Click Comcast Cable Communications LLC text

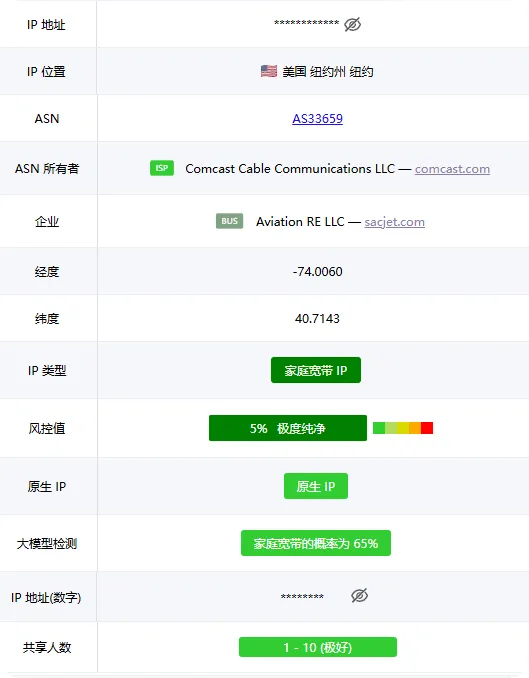(x=290, y=169)
